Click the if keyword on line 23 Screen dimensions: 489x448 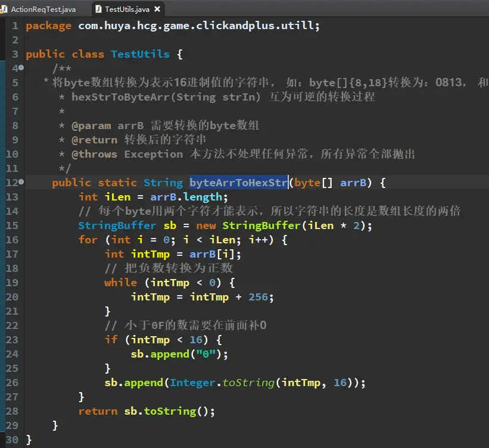pos(111,340)
